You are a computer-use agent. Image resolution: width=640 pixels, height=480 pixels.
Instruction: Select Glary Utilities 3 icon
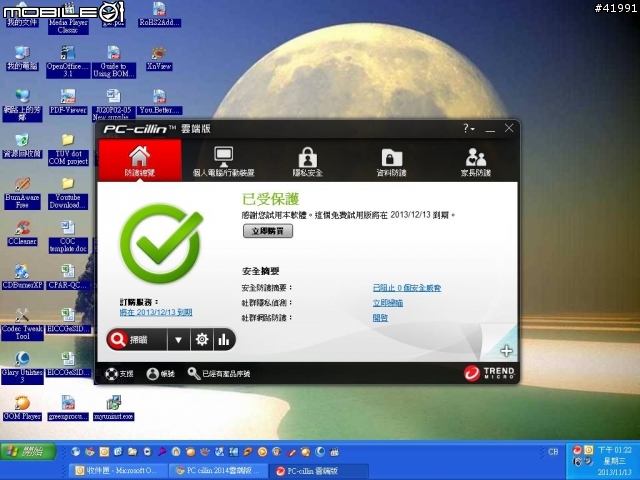coord(22,368)
